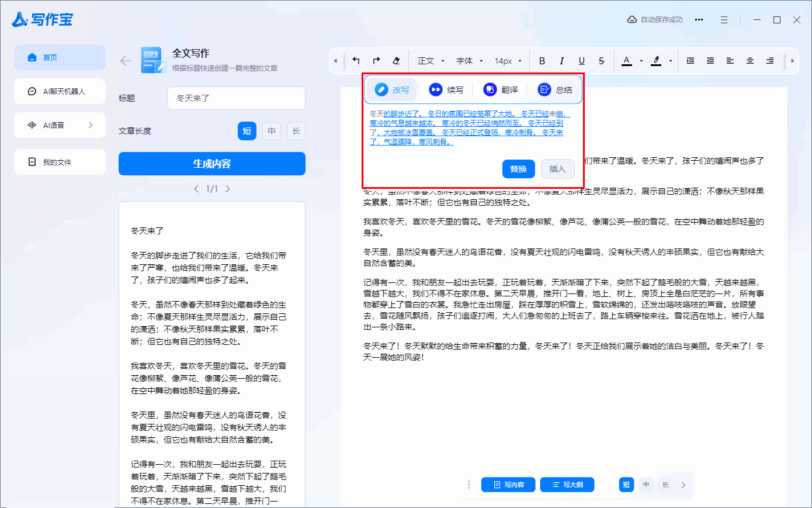812x508 pixels.
Task: Toggle italic formatting
Action: point(561,61)
